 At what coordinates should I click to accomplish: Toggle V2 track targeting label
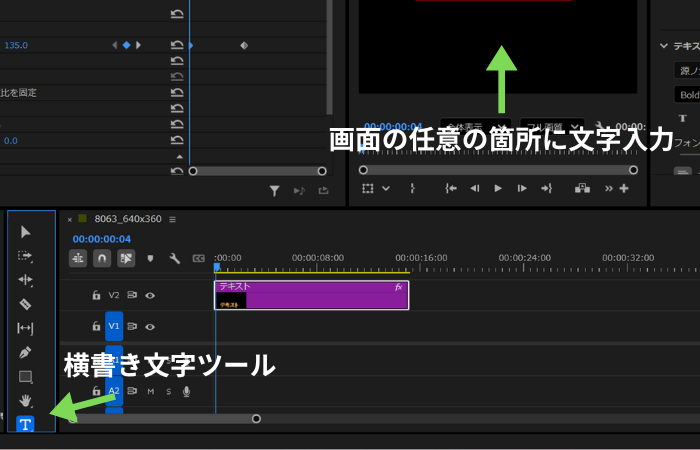click(114, 295)
